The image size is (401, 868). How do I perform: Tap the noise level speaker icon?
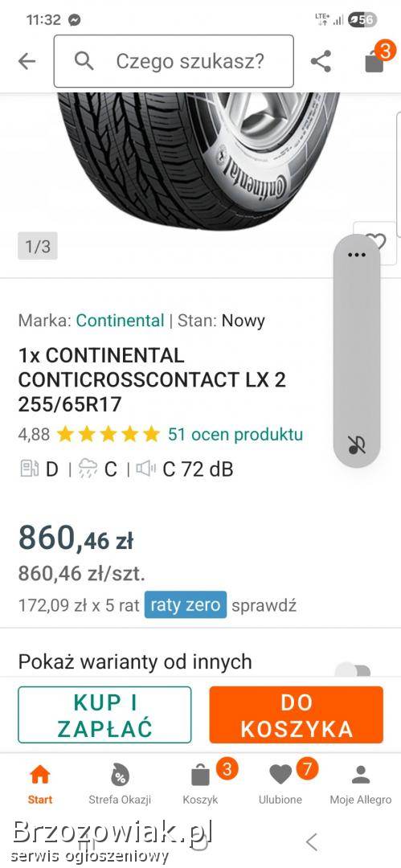tap(146, 469)
